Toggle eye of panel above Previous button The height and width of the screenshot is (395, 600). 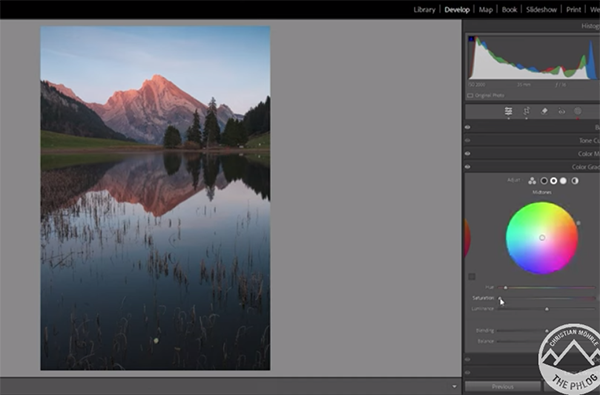[468, 372]
